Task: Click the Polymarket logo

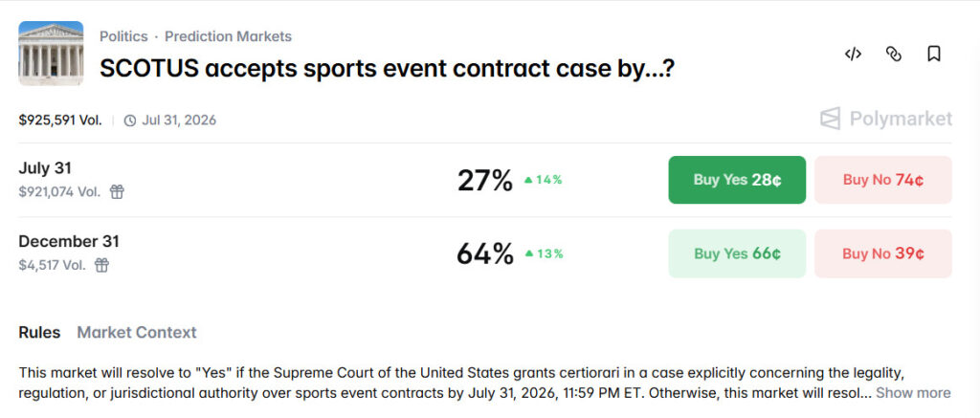Action: click(x=886, y=119)
